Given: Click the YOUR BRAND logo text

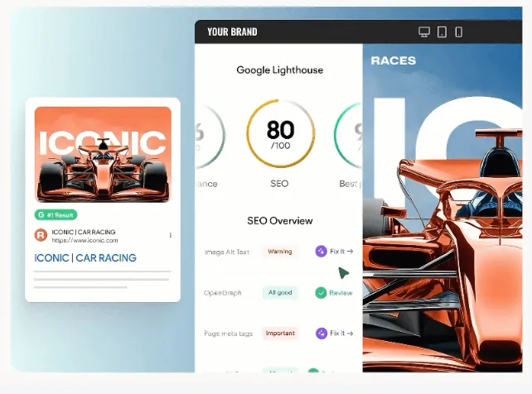Looking at the screenshot, I should click(232, 31).
